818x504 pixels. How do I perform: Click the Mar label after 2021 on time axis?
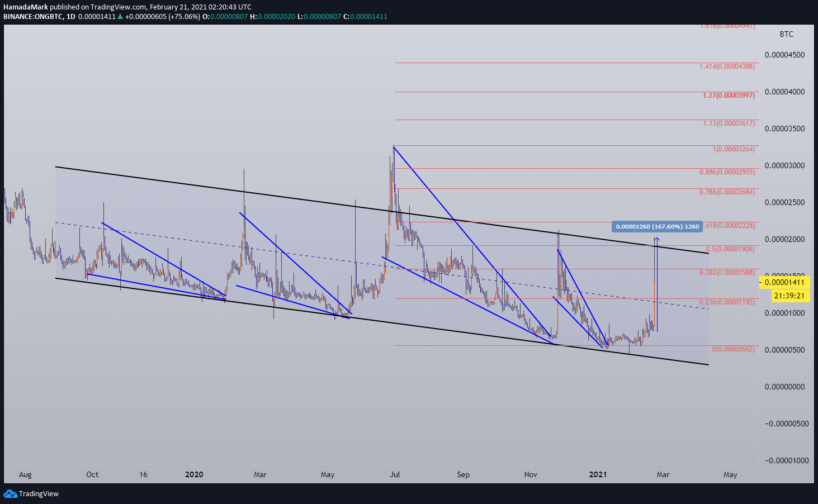tap(663, 474)
